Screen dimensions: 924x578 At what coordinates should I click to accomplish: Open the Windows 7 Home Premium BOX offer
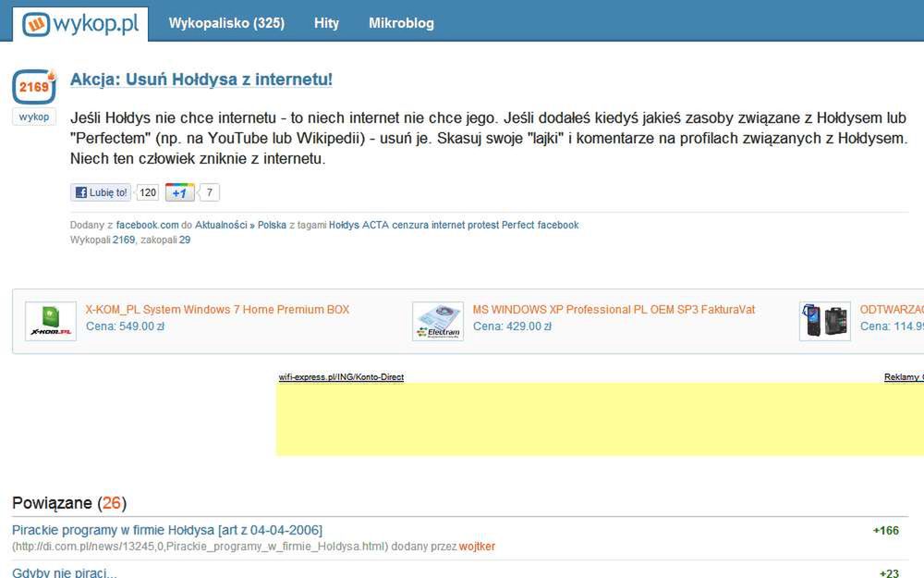217,309
